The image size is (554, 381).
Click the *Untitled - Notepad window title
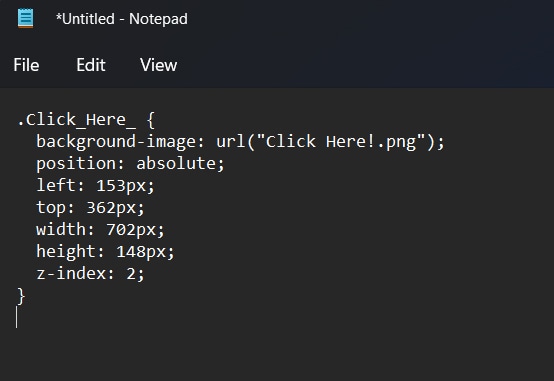tap(122, 19)
